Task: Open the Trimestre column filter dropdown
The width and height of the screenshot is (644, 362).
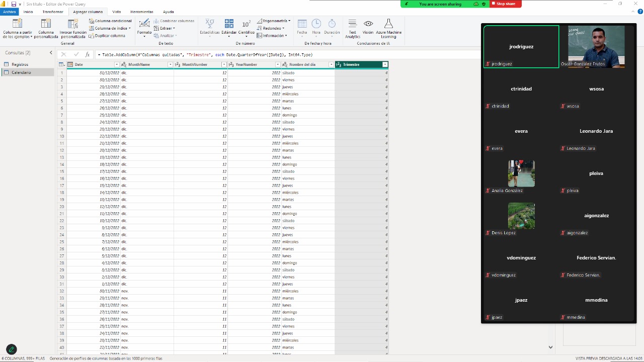Action: 385,65
